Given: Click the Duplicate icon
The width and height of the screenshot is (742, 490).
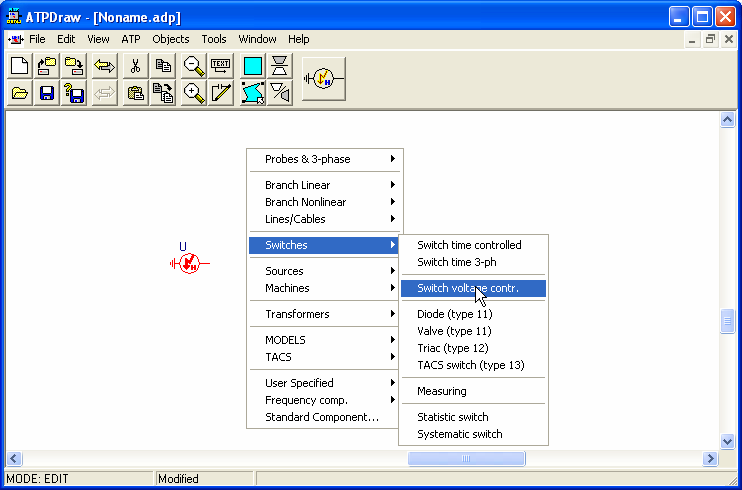Looking at the screenshot, I should coord(163,93).
